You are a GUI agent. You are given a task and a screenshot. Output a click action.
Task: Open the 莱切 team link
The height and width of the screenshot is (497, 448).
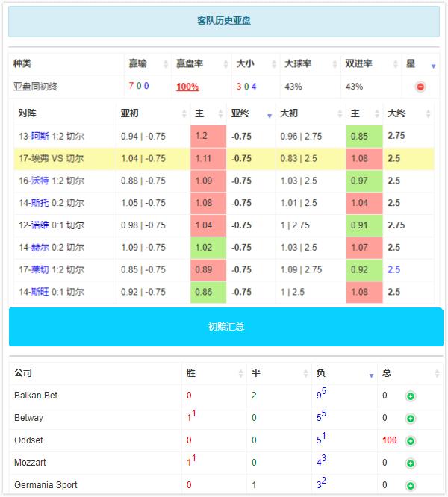tap(40, 269)
